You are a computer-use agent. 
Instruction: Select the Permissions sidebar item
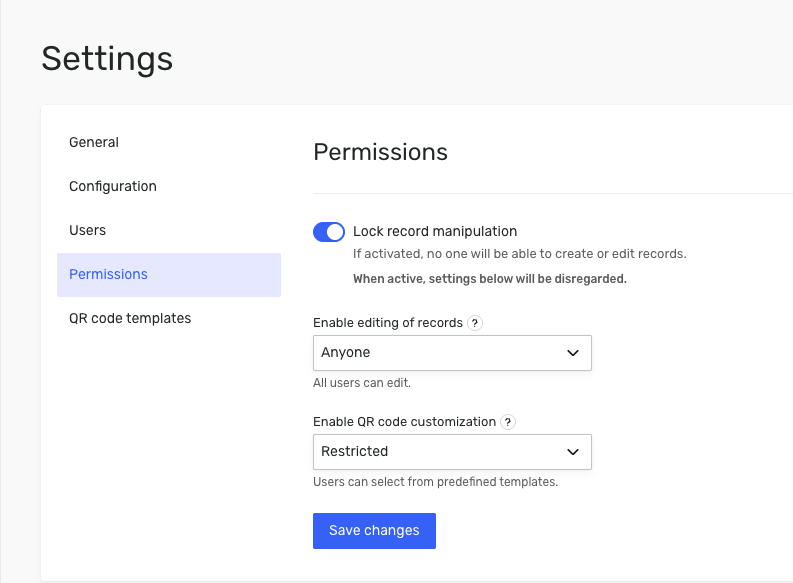pyautogui.click(x=109, y=275)
